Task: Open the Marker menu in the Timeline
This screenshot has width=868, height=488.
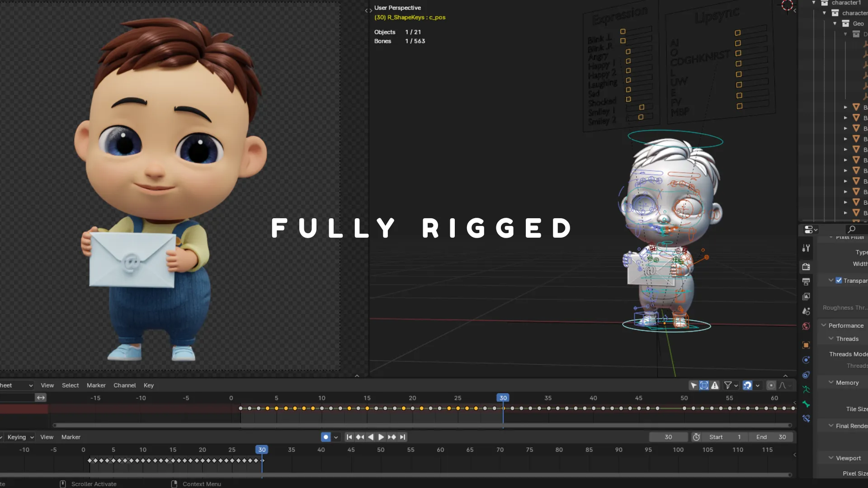Action: pos(71,437)
